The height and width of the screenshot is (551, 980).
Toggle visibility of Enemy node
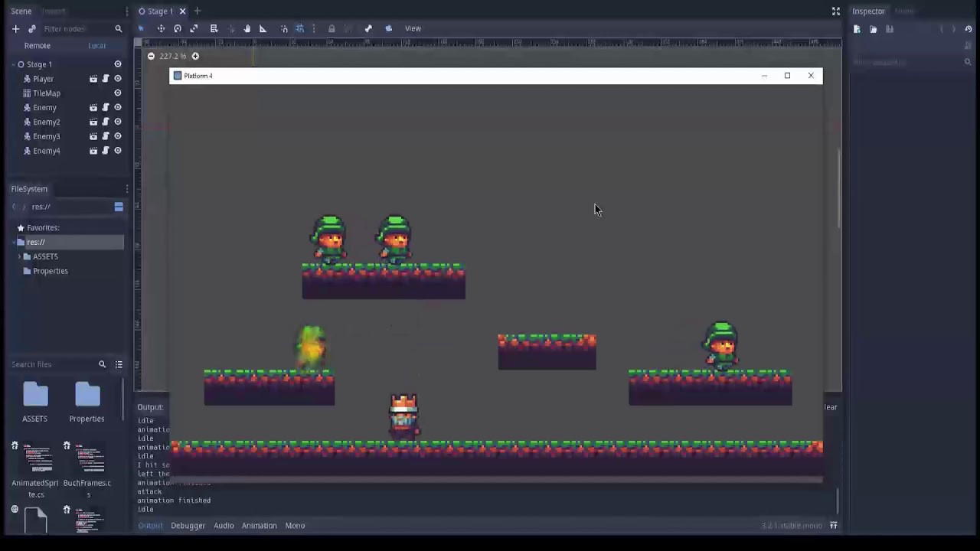[x=118, y=108]
